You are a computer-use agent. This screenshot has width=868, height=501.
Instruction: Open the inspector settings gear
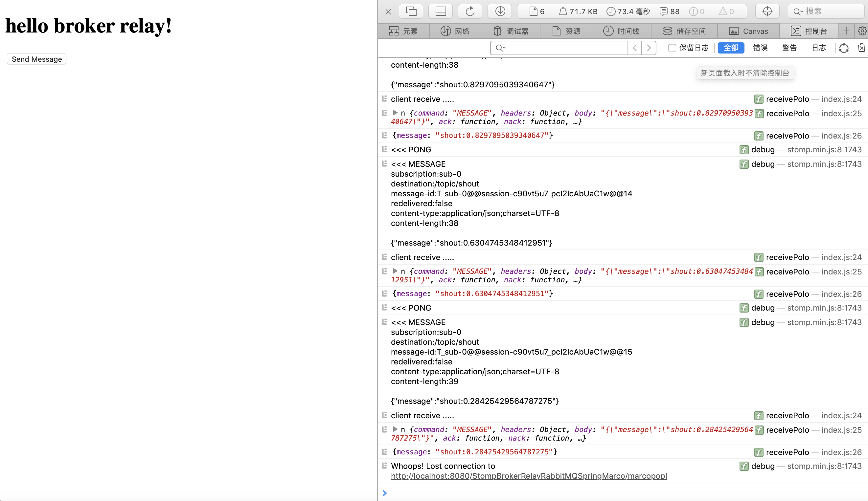click(x=862, y=31)
